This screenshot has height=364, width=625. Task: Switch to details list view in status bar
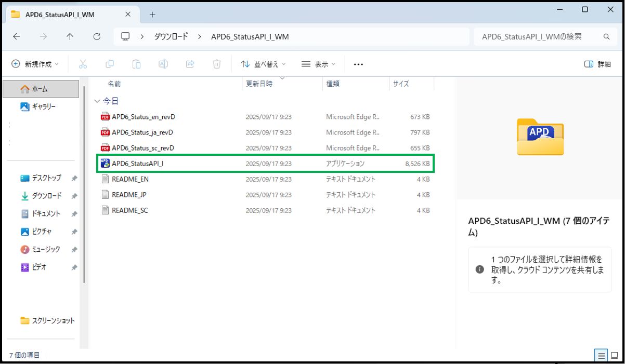pyautogui.click(x=602, y=356)
